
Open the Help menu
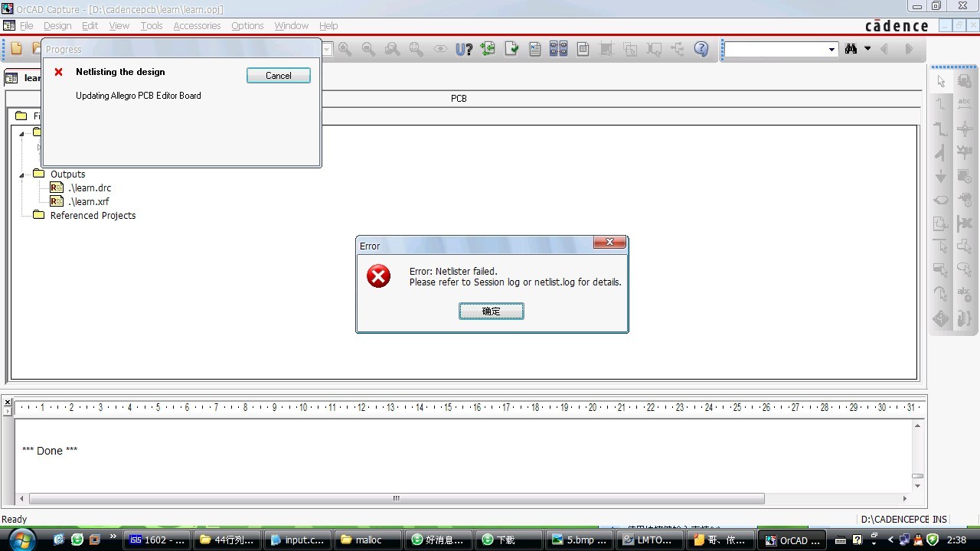coord(328,26)
